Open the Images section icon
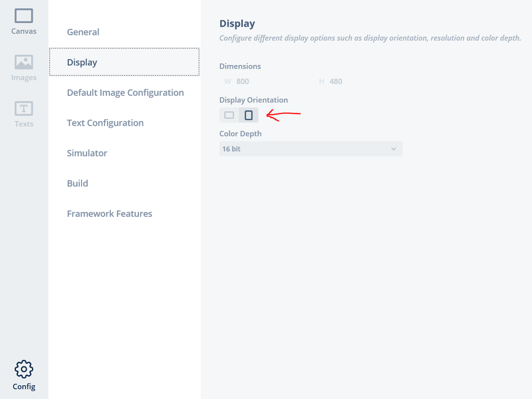The image size is (532, 399). tap(24, 62)
